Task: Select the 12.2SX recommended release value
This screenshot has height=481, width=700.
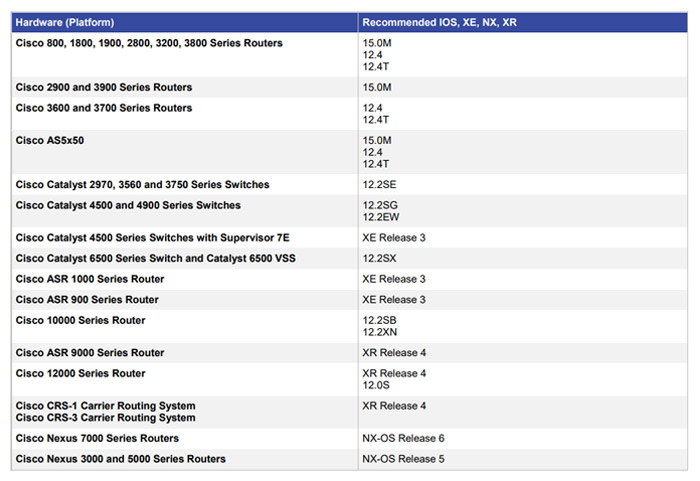Action: click(x=379, y=258)
